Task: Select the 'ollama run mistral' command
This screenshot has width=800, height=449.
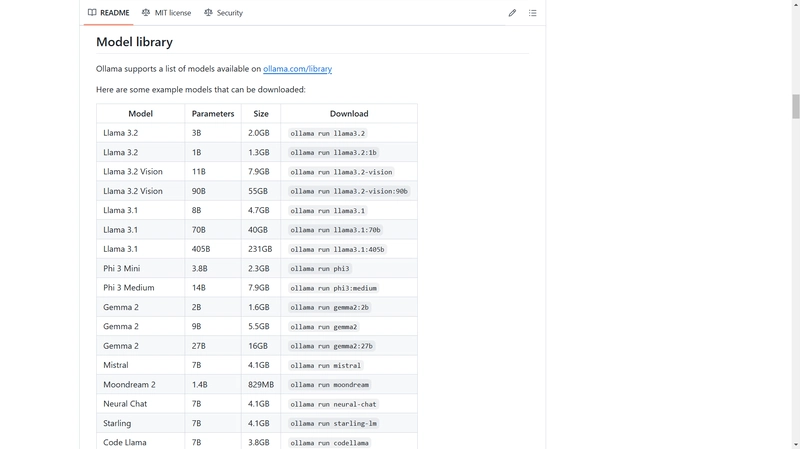Action: coord(326,366)
